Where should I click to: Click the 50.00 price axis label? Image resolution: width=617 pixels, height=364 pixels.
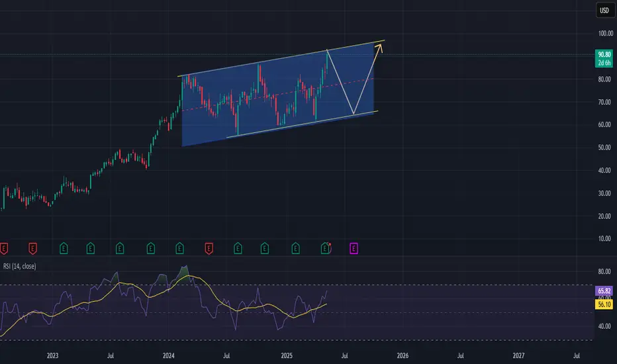click(604, 147)
